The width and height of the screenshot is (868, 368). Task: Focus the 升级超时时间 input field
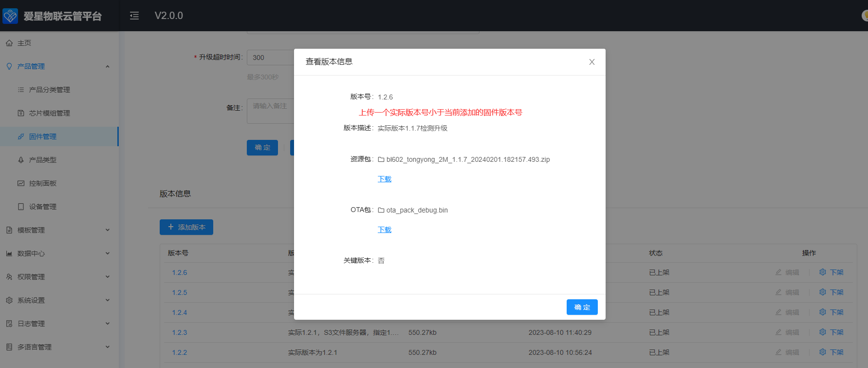click(x=271, y=58)
